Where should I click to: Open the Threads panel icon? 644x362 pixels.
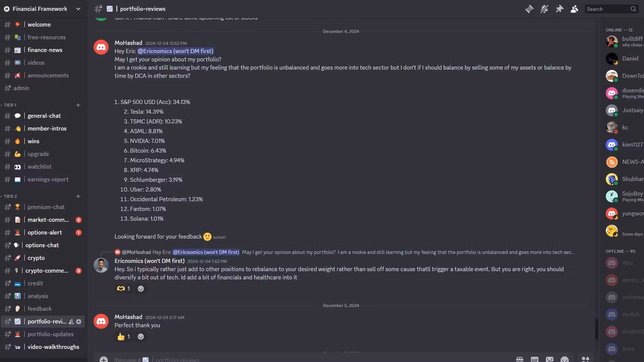click(529, 9)
